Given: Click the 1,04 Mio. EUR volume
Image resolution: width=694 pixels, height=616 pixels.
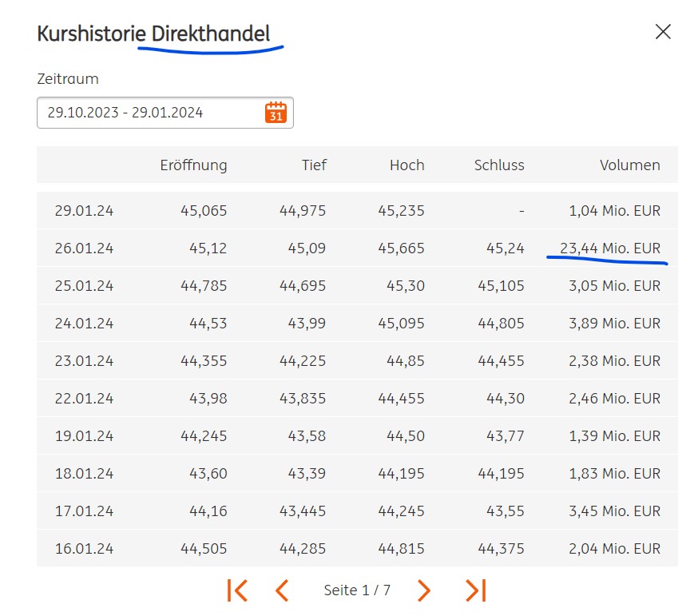Looking at the screenshot, I should (614, 210).
